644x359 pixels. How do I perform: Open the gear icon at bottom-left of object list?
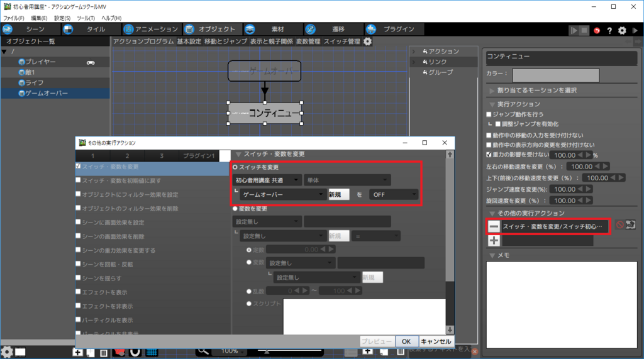(x=7, y=352)
